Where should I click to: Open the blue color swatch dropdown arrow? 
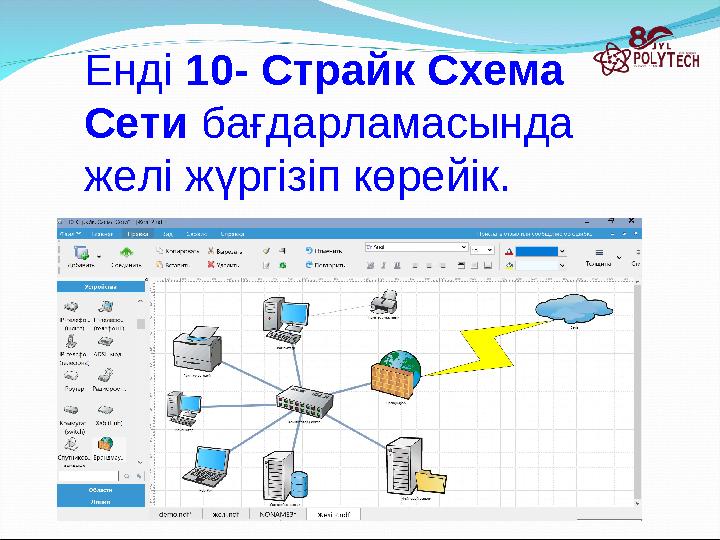562,251
